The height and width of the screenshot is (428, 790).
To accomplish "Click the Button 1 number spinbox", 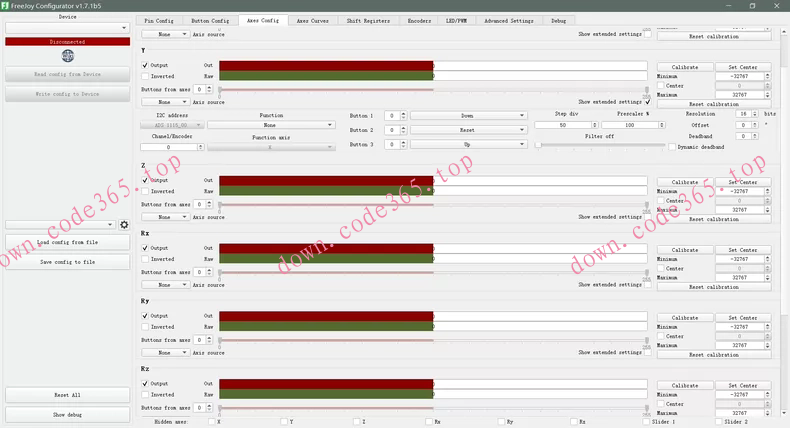I will pos(395,115).
